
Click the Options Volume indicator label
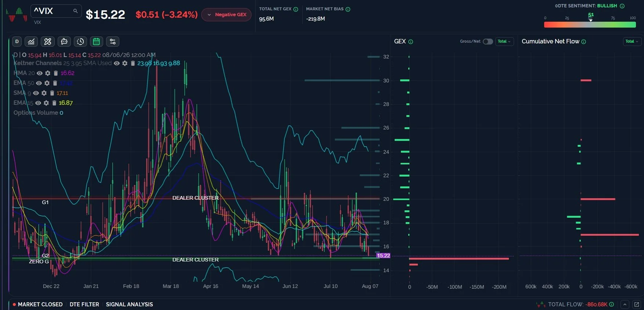coord(36,113)
